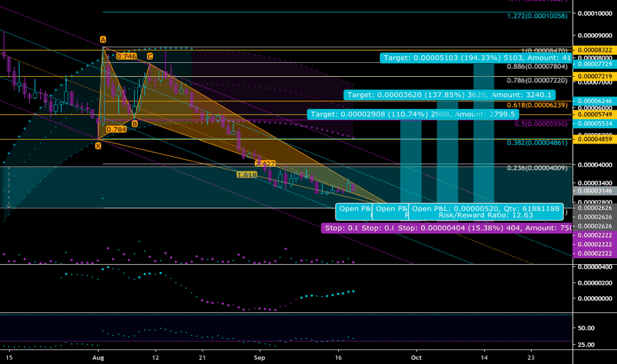Click the 0.00000400 indicator scale value
The height and width of the screenshot is (364, 617).
pos(595,267)
